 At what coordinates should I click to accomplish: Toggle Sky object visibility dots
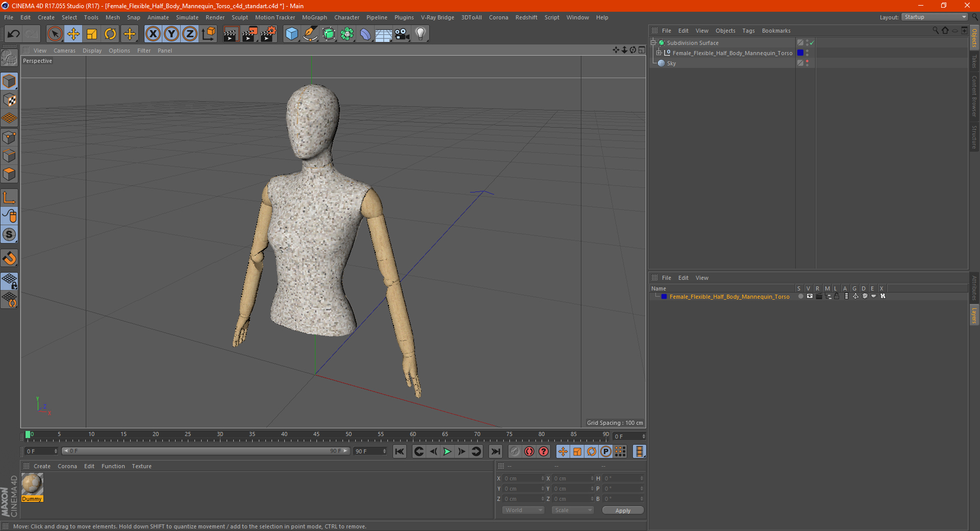pos(807,63)
